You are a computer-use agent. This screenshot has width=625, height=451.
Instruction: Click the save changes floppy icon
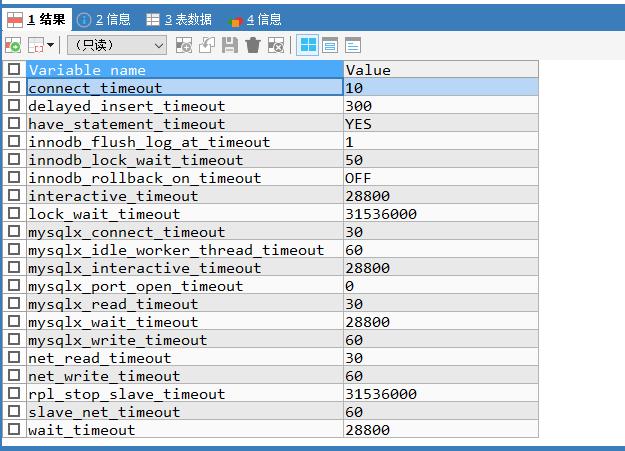pos(230,45)
